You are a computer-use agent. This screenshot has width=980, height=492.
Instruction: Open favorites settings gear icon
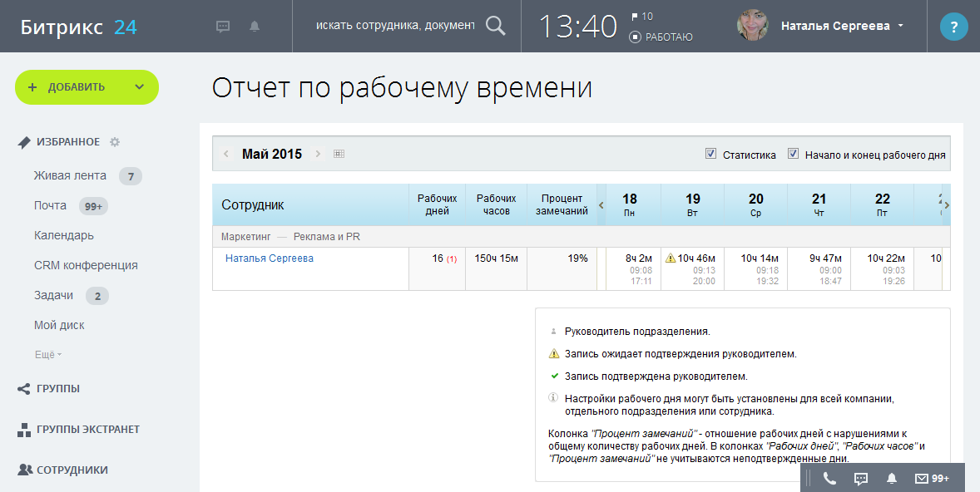(115, 142)
